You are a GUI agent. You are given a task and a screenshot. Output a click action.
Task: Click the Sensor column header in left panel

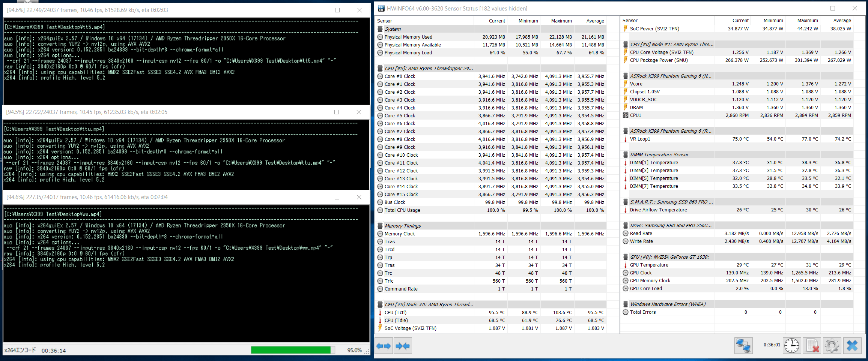(425, 21)
